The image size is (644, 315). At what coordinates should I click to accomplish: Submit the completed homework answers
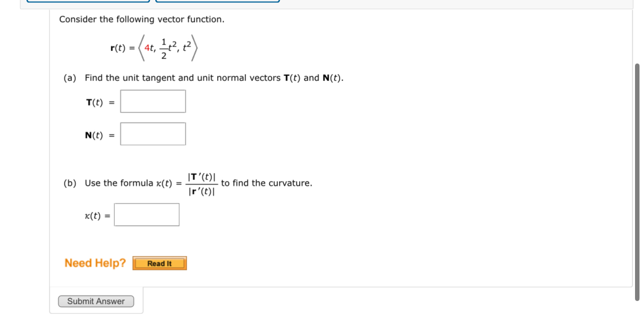(96, 301)
